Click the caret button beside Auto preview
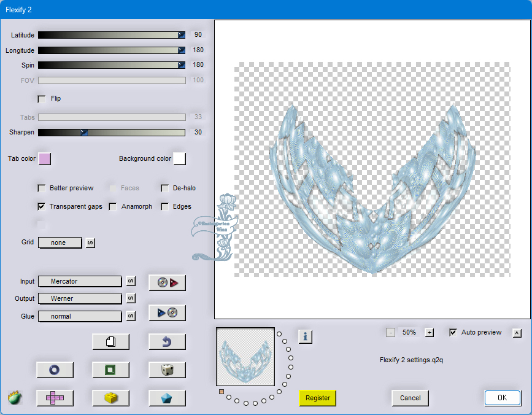Image resolution: width=532 pixels, height=415 pixels. pyautogui.click(x=517, y=333)
